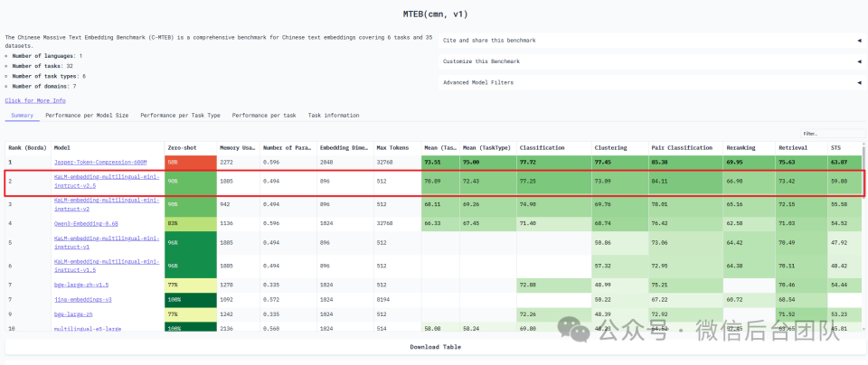Open the Jasper-Token-Compression-600M model link
Viewport: 868px width, 365px height.
pyautogui.click(x=100, y=163)
